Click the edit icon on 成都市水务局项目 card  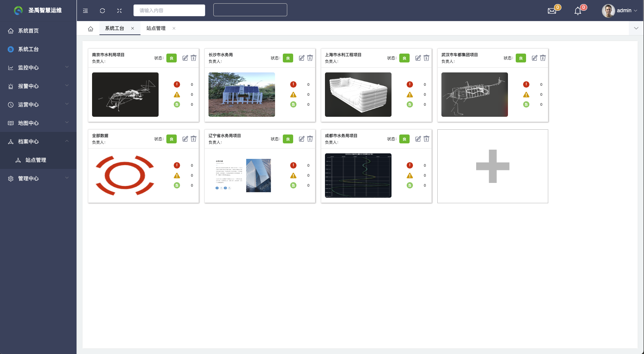(x=418, y=139)
